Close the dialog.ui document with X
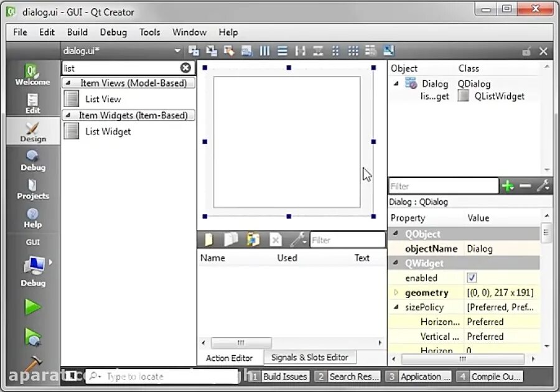 [544, 52]
